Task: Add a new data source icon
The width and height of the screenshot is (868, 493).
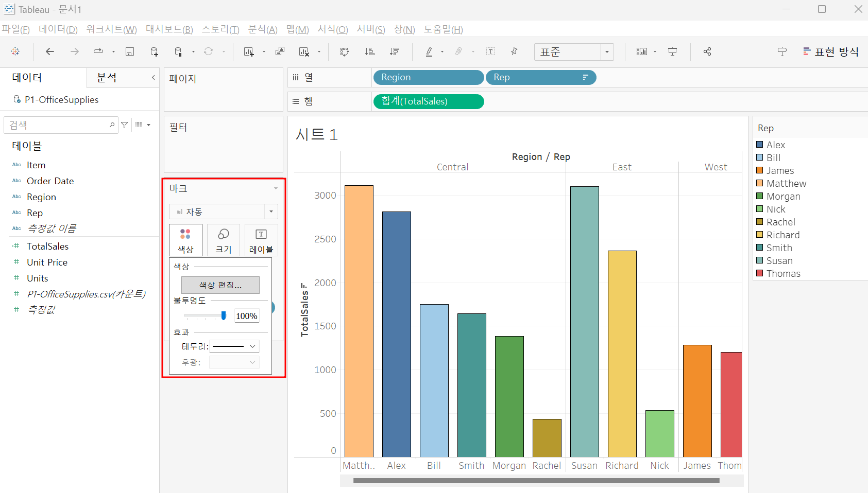Action: (154, 51)
